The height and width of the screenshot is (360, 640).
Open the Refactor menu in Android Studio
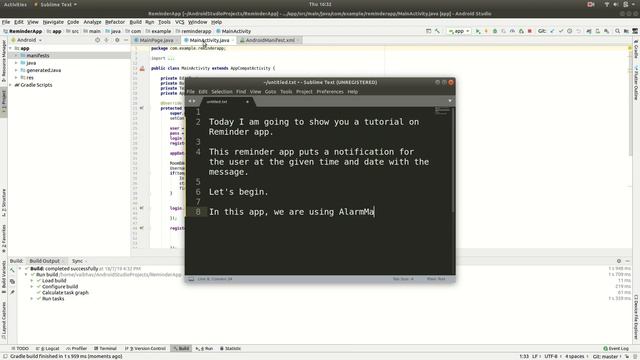[115, 22]
